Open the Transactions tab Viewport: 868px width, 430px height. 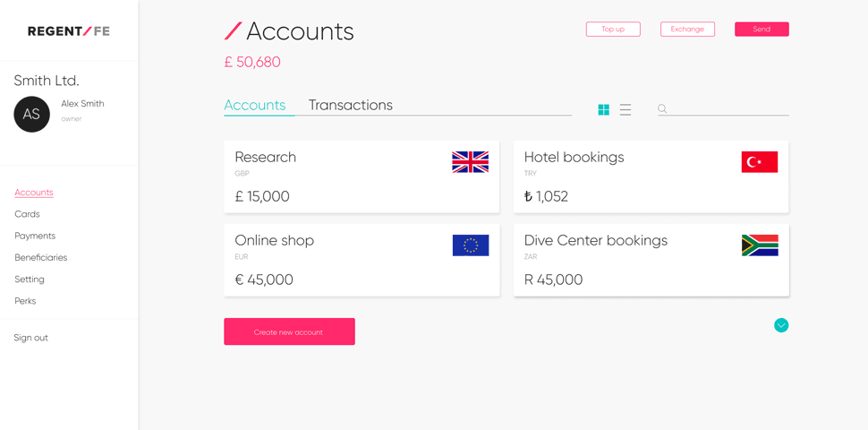(351, 106)
